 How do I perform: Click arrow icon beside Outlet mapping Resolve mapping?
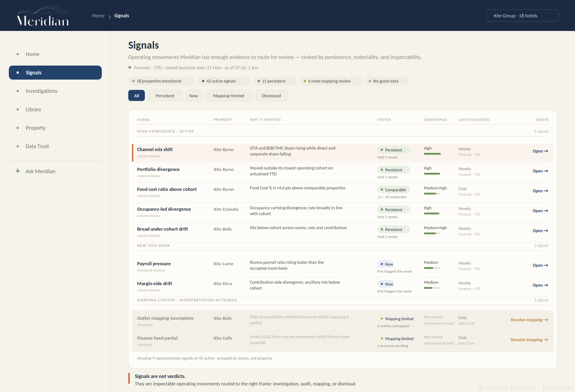pyautogui.click(x=546, y=320)
